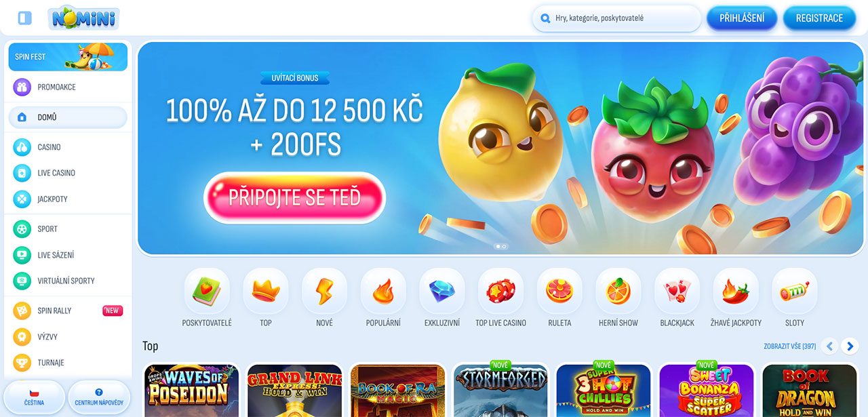Open the Žhavé Jackpoty chili icon

pos(736,291)
